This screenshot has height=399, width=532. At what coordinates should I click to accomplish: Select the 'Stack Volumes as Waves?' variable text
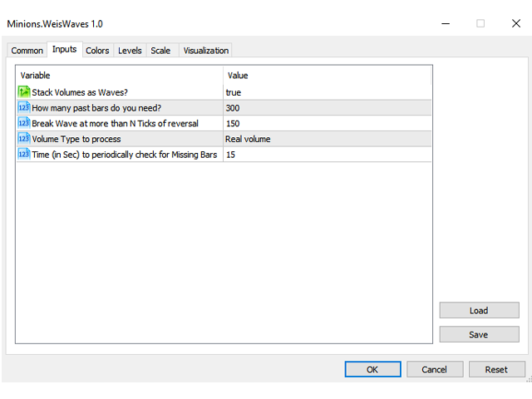click(x=80, y=92)
